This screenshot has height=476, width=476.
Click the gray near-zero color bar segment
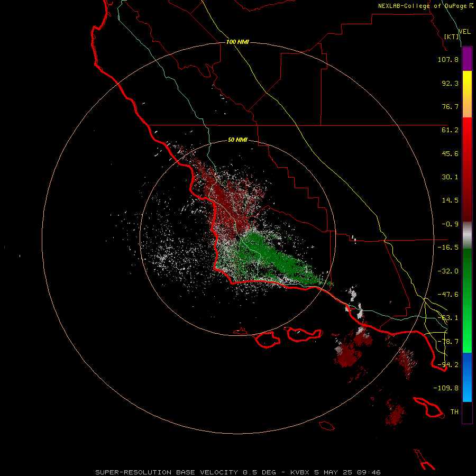click(x=467, y=235)
